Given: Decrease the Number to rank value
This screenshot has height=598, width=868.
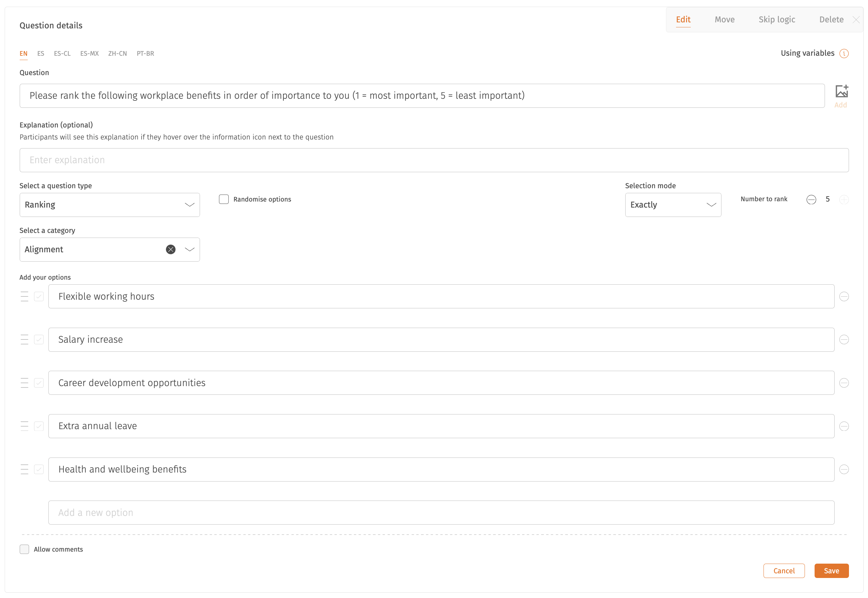Looking at the screenshot, I should [811, 200].
